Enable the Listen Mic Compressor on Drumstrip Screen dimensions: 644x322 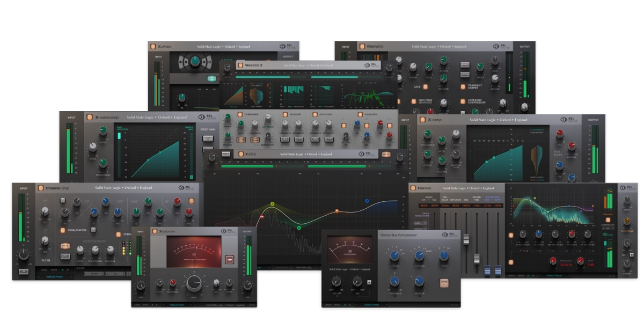tap(463, 101)
